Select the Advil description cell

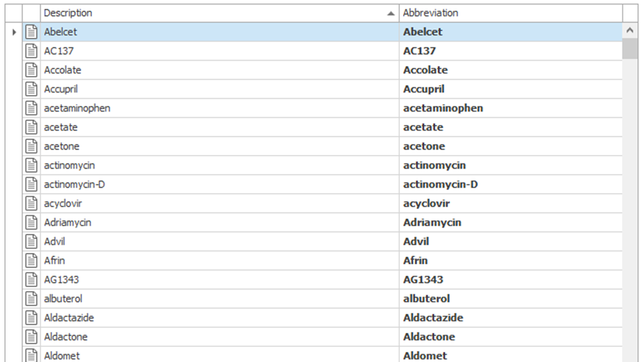220,241
